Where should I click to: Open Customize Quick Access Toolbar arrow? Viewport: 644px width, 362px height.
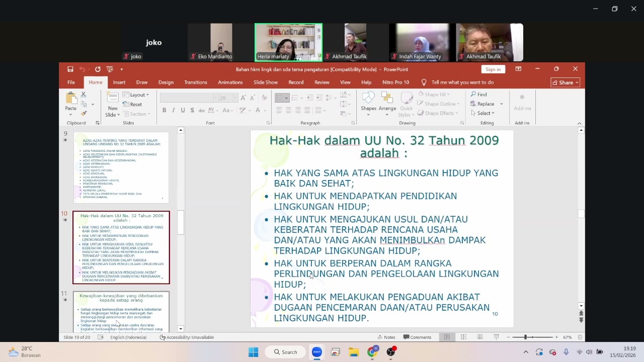tap(122, 69)
